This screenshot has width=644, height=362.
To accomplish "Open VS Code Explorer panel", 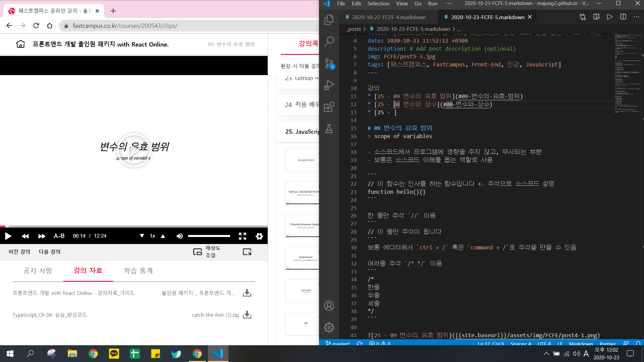I will click(x=329, y=20).
